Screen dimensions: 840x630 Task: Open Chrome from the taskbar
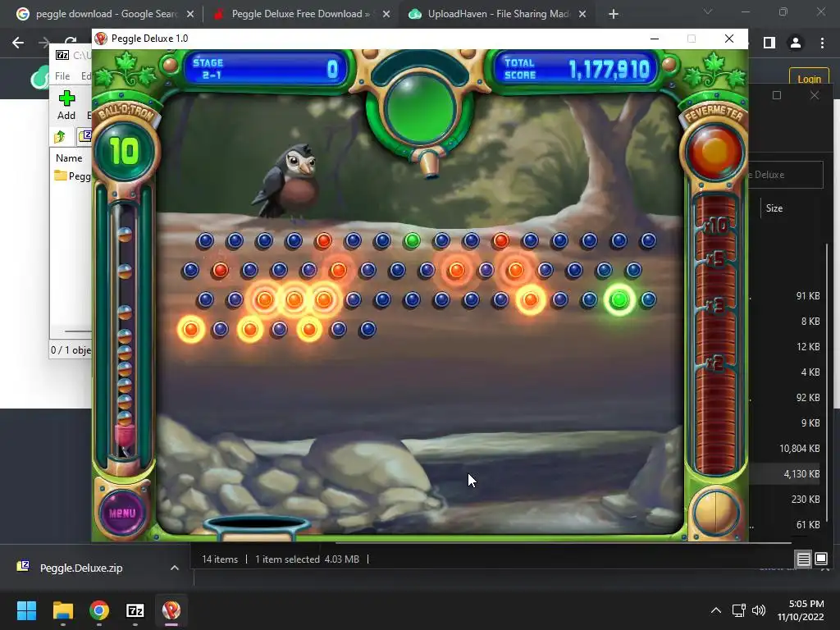[99, 610]
